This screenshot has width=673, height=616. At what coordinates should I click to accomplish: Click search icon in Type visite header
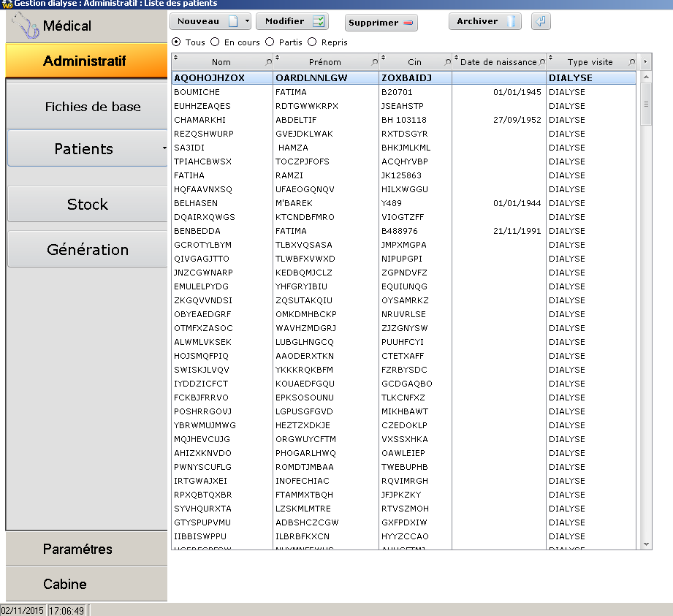[630, 62]
